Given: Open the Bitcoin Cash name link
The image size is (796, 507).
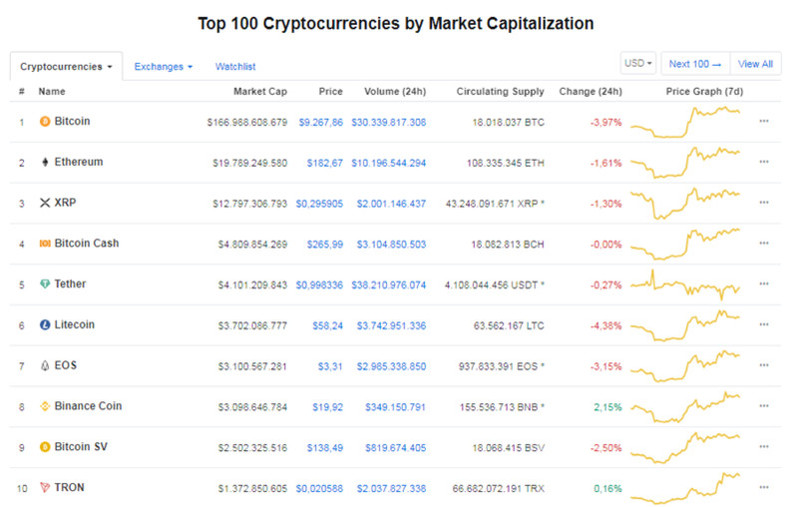Looking at the screenshot, I should point(86,243).
